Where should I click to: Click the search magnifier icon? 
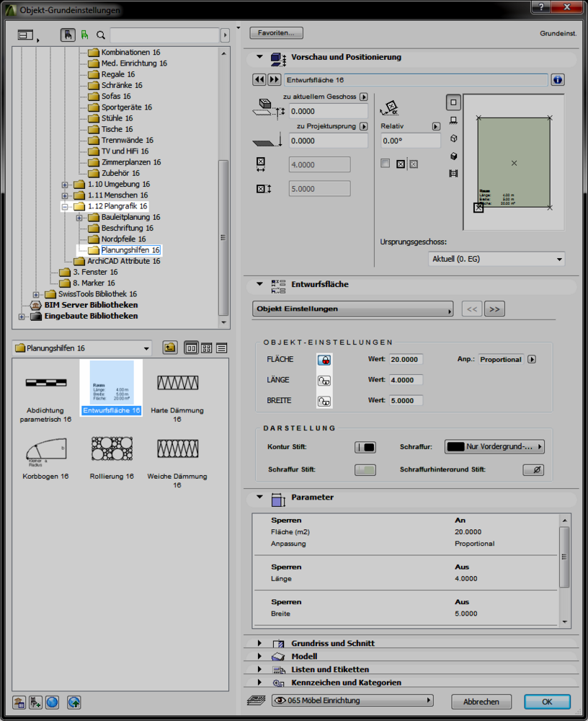(101, 35)
